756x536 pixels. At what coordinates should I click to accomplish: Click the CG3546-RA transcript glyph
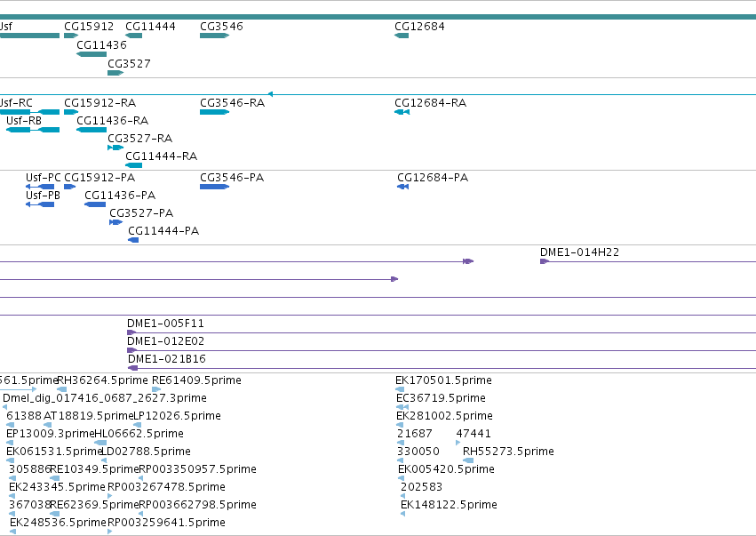pos(215,112)
